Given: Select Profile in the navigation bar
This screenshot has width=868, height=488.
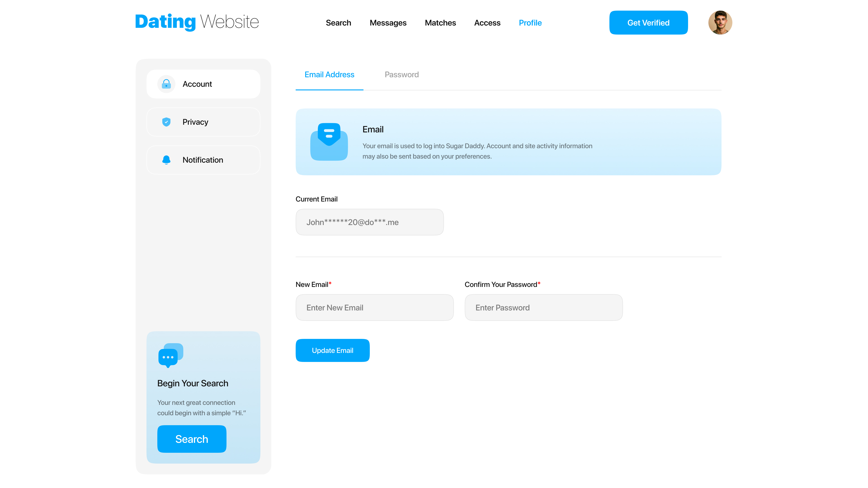Looking at the screenshot, I should click(x=530, y=23).
